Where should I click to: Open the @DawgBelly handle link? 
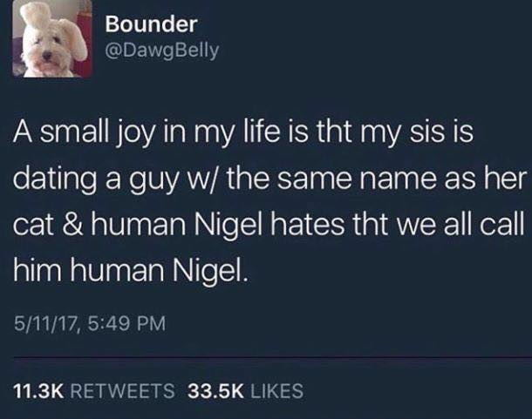(162, 51)
